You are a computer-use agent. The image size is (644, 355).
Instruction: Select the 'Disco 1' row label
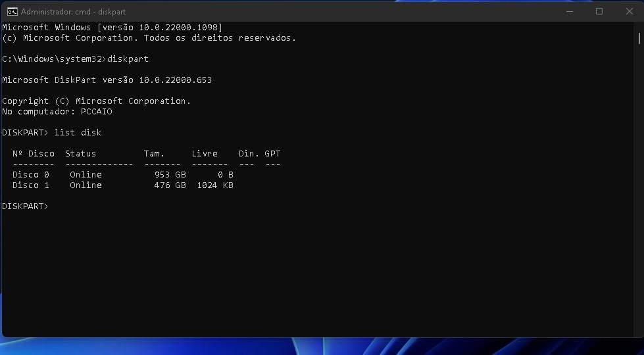click(x=31, y=185)
